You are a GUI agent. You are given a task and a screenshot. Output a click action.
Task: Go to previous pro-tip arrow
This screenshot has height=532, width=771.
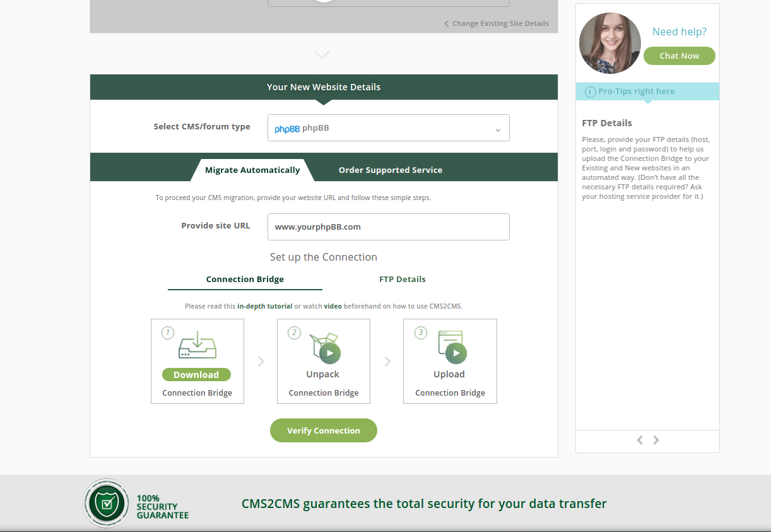[640, 440]
